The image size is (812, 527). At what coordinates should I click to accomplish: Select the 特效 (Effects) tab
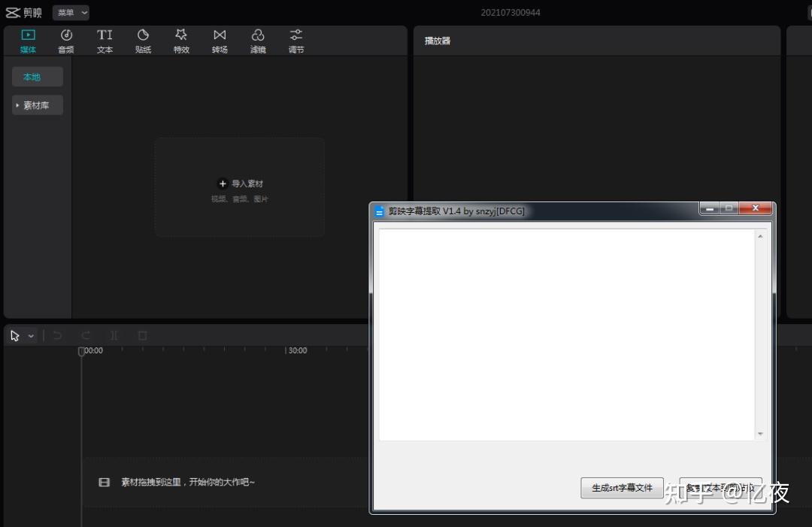click(x=181, y=41)
